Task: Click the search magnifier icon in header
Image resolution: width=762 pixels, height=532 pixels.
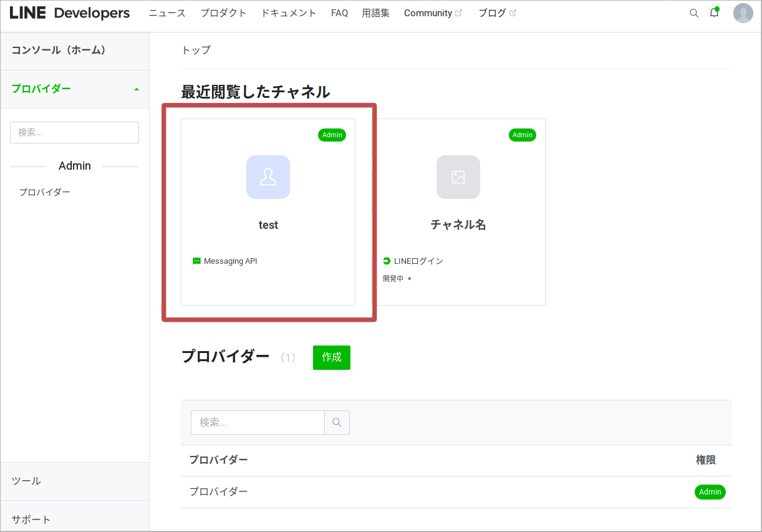Action: [x=693, y=13]
